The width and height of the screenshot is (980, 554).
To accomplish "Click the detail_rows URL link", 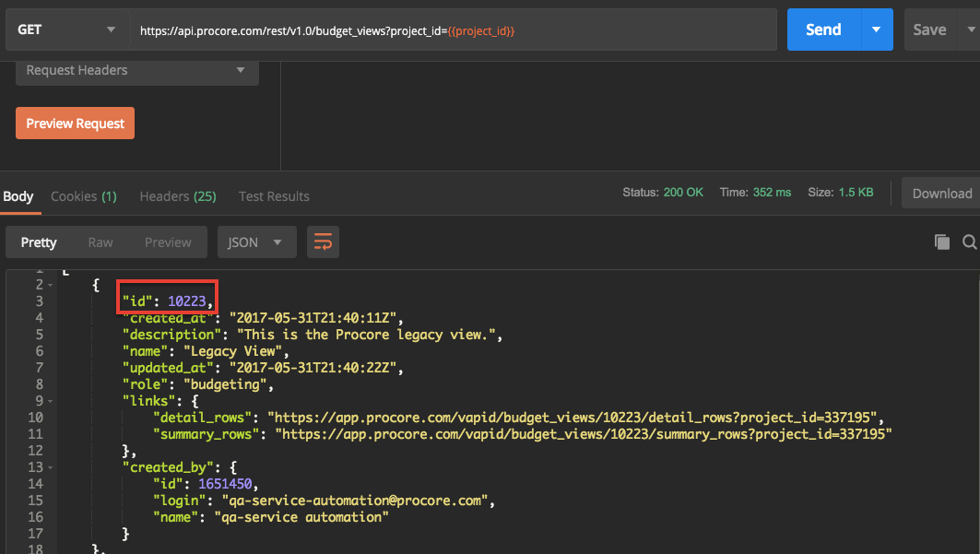I will (575, 418).
